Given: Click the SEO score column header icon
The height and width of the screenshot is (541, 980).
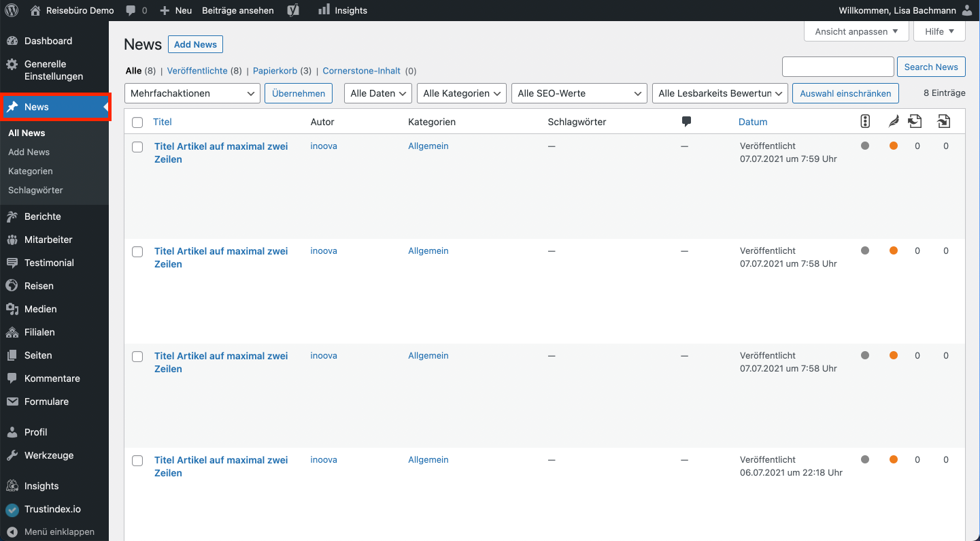Looking at the screenshot, I should pyautogui.click(x=865, y=122).
